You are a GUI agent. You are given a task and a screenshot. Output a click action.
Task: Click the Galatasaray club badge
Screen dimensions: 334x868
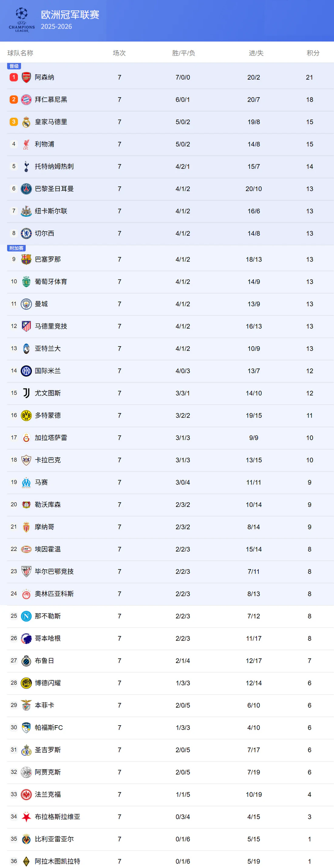click(x=26, y=438)
